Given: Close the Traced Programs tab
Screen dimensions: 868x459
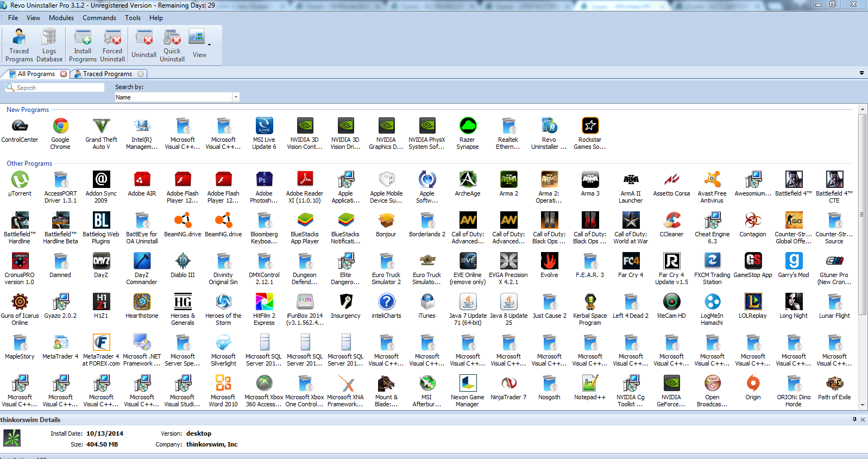Looking at the screenshot, I should tap(141, 74).
